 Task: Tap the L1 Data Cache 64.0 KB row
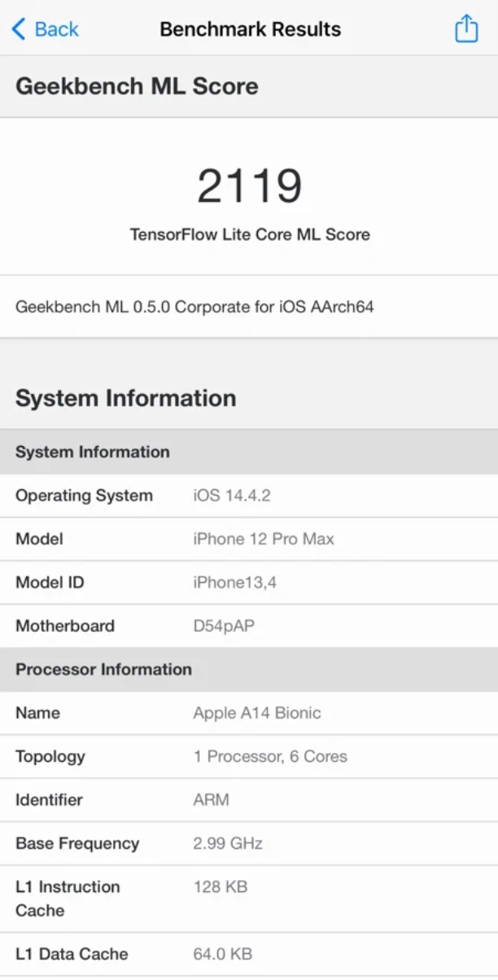pos(249,954)
